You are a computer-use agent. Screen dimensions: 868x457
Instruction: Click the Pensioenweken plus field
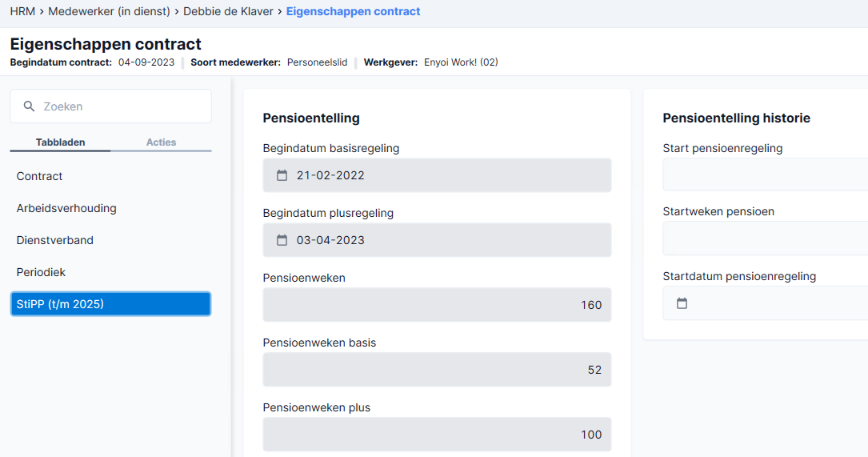click(437, 435)
